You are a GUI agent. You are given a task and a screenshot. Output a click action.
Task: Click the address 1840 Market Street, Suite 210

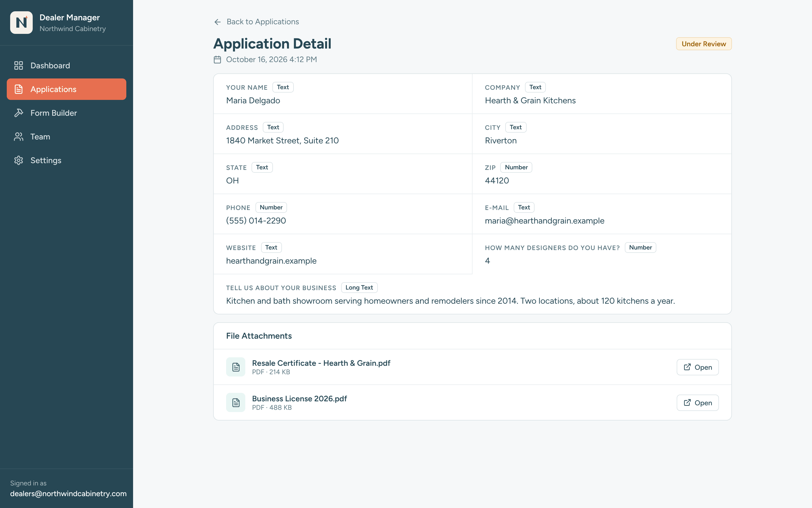point(282,141)
